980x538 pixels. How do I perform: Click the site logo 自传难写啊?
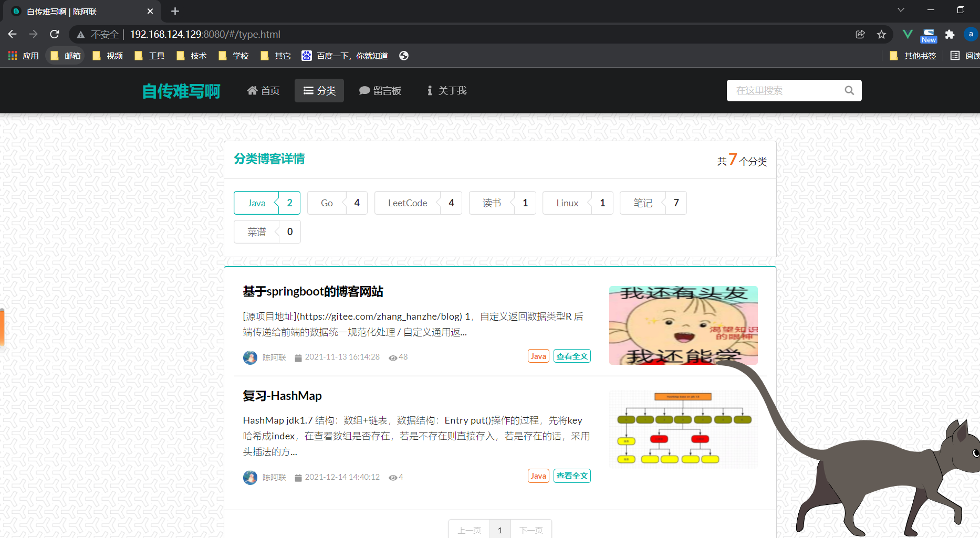coord(181,91)
